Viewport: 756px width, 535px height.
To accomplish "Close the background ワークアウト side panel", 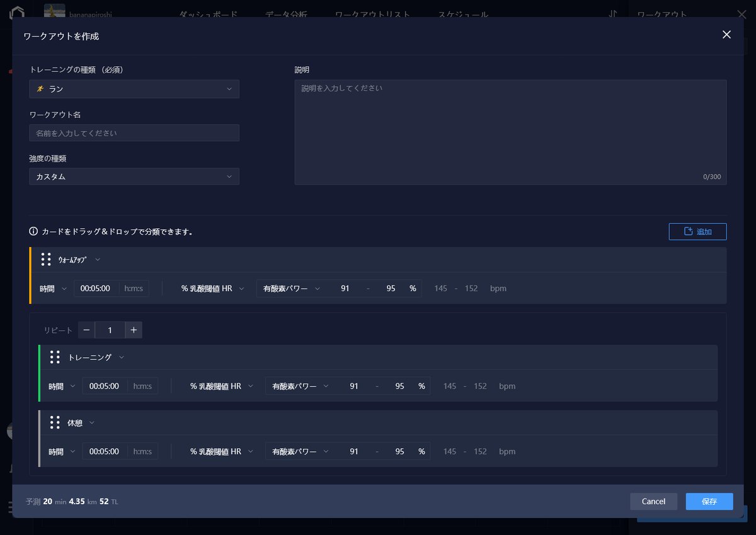I will tap(742, 13).
